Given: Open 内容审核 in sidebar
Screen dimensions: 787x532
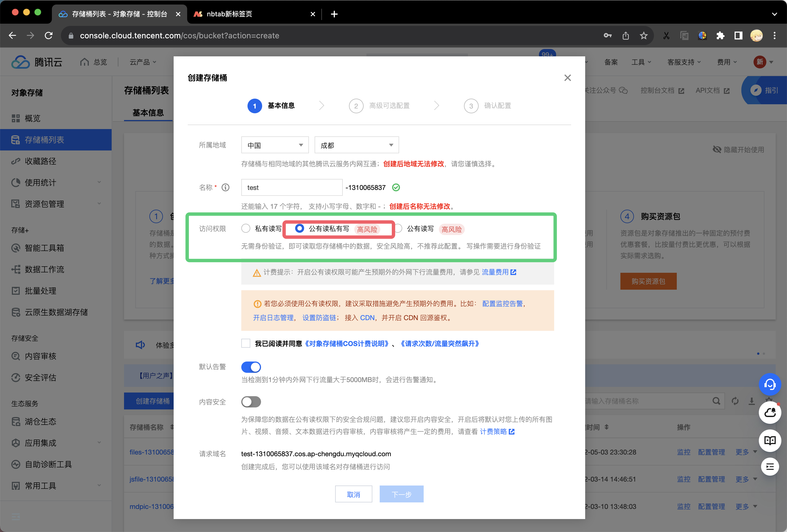Looking at the screenshot, I should 56,356.
